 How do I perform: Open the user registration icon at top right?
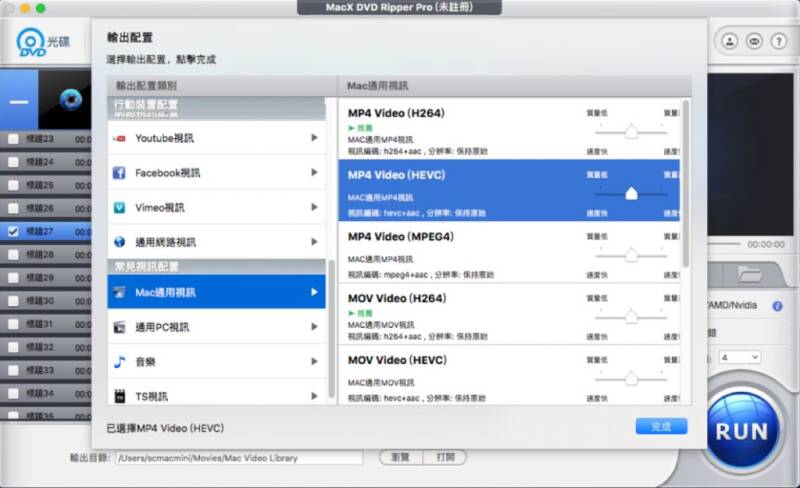pos(730,41)
